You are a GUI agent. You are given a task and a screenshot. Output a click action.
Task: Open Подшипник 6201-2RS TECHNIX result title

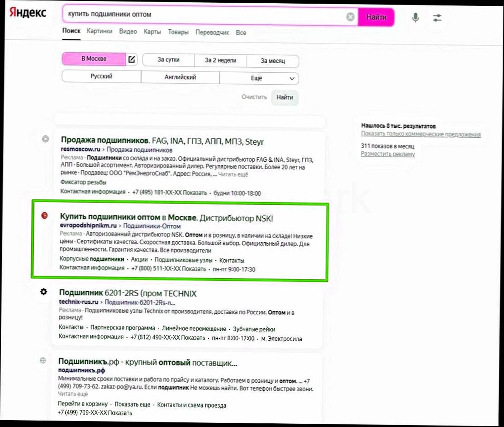coord(128,293)
